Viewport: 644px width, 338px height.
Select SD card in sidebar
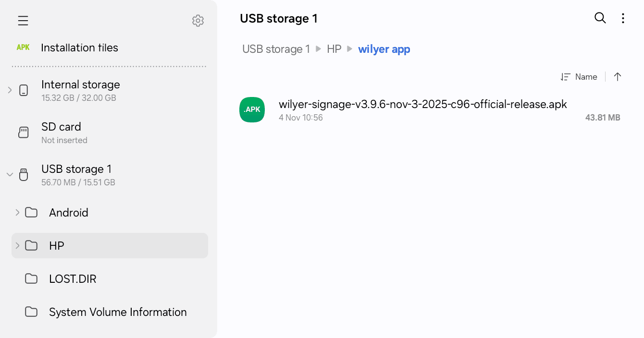point(61,132)
